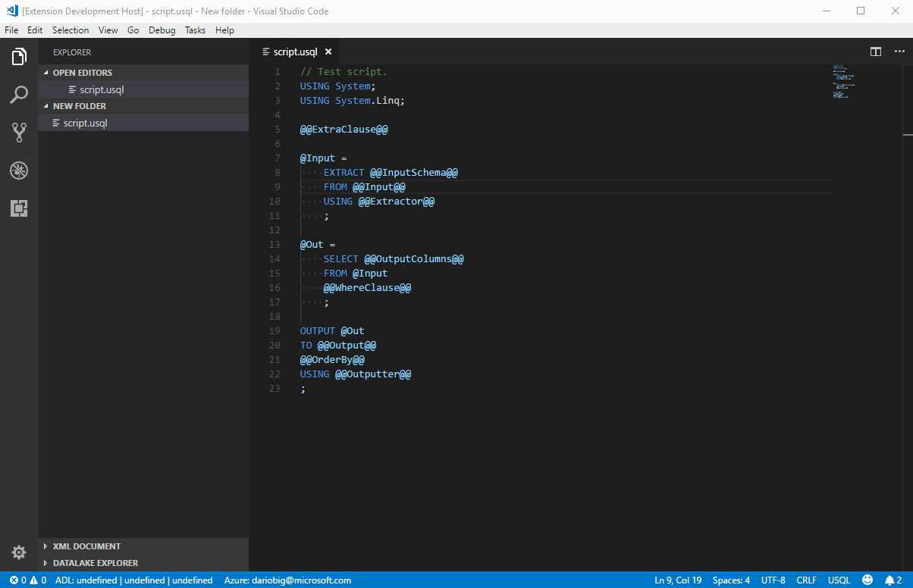Click 'FROM @Input' on line 15
This screenshot has height=588, width=913.
[x=356, y=274]
